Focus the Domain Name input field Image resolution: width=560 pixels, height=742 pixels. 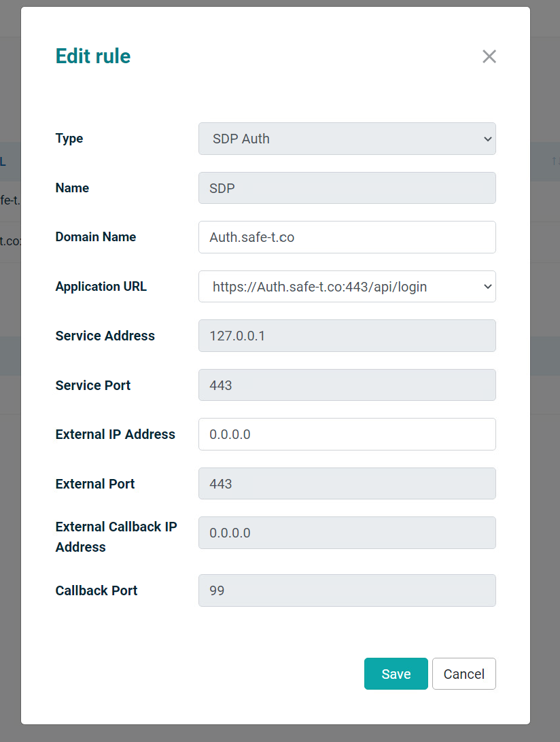coord(347,237)
